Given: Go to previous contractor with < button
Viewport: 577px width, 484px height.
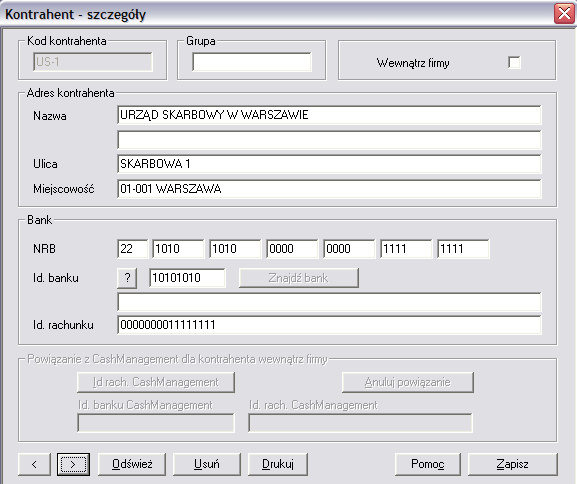Looking at the screenshot, I should coord(34,464).
